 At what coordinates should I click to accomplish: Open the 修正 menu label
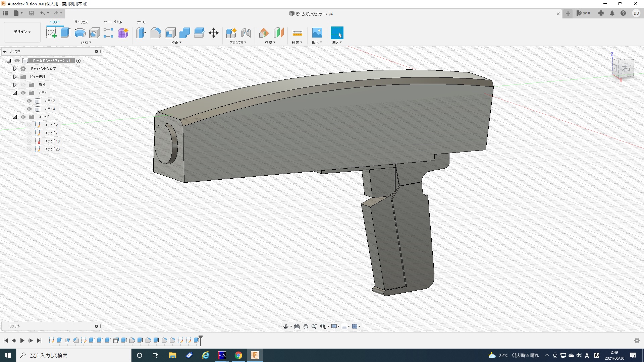(x=176, y=43)
